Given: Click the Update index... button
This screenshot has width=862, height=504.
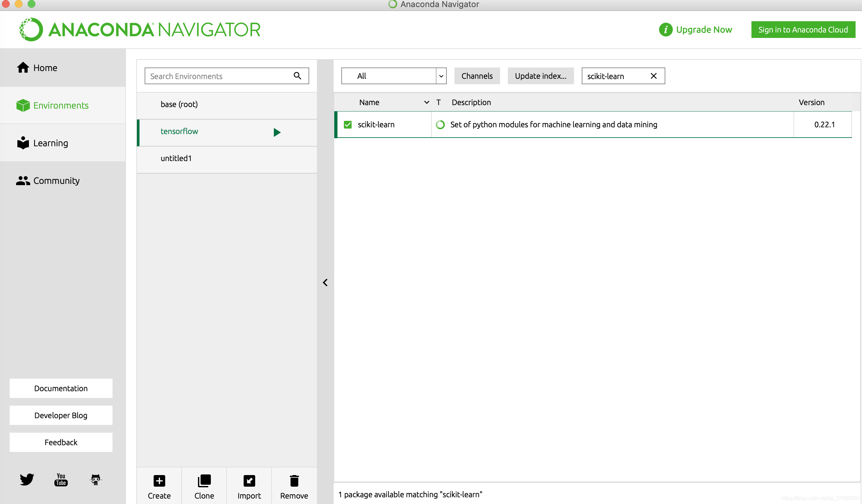Looking at the screenshot, I should click(541, 76).
